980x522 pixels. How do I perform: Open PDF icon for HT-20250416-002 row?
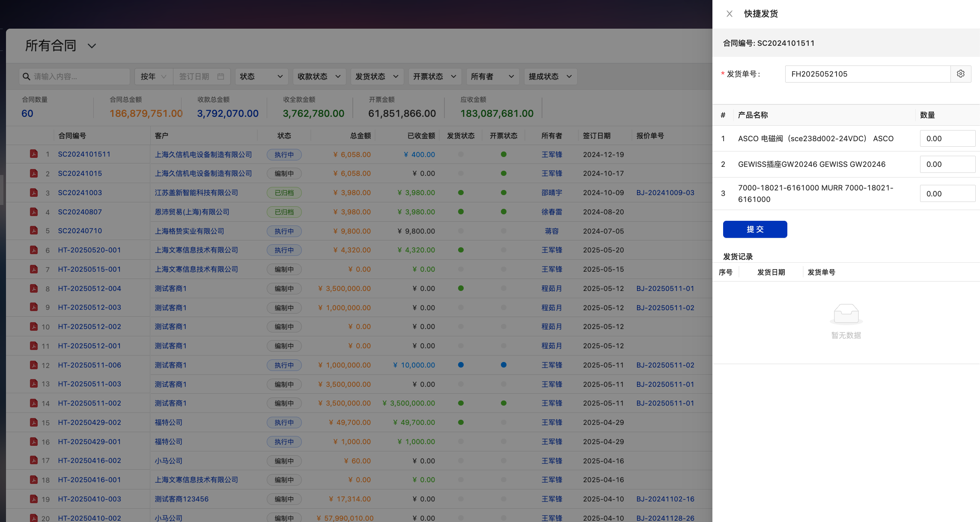pyautogui.click(x=34, y=460)
